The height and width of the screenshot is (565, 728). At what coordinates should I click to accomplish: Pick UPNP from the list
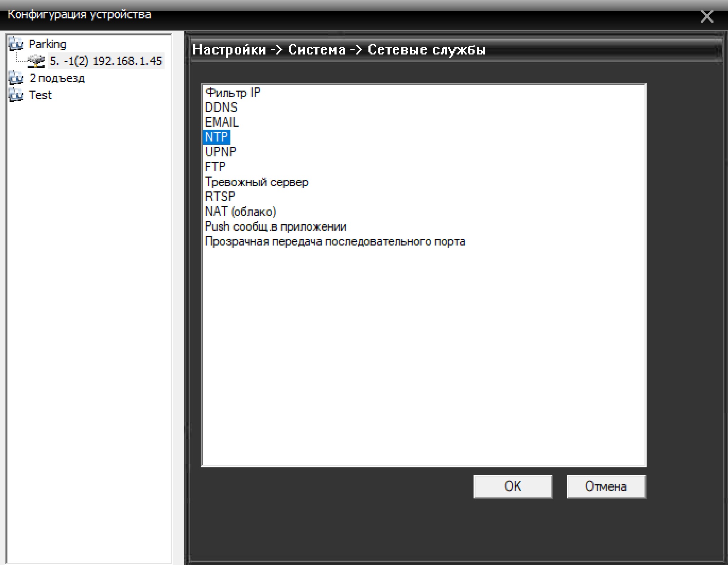coord(220,152)
